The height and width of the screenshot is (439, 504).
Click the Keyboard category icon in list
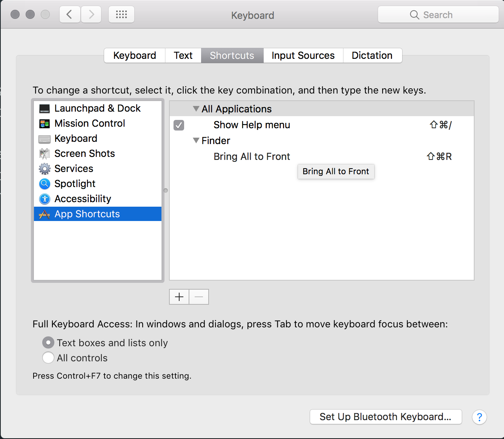(45, 139)
